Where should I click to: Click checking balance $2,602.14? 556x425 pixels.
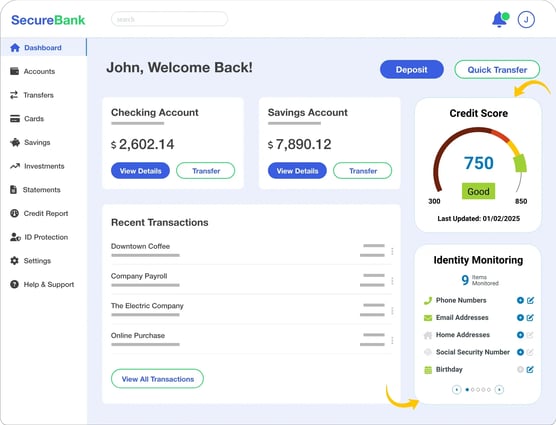click(x=143, y=144)
